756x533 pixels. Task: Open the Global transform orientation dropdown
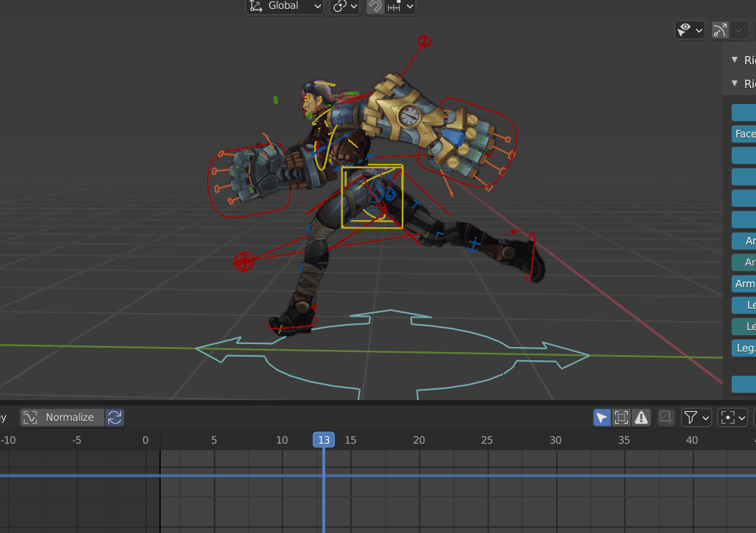point(284,7)
